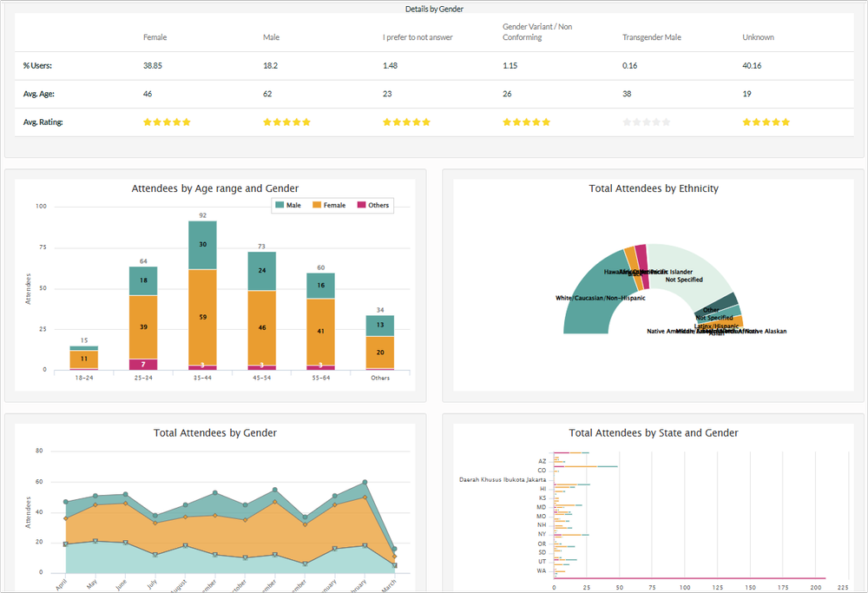The height and width of the screenshot is (593, 868).
Task: Toggle the Others series in the age chart legend
Action: click(x=373, y=205)
